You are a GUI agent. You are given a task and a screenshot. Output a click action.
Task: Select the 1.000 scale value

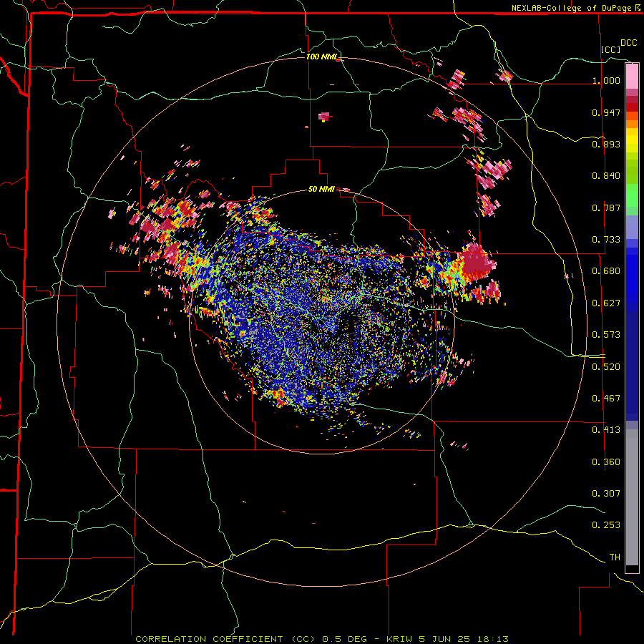(606, 80)
